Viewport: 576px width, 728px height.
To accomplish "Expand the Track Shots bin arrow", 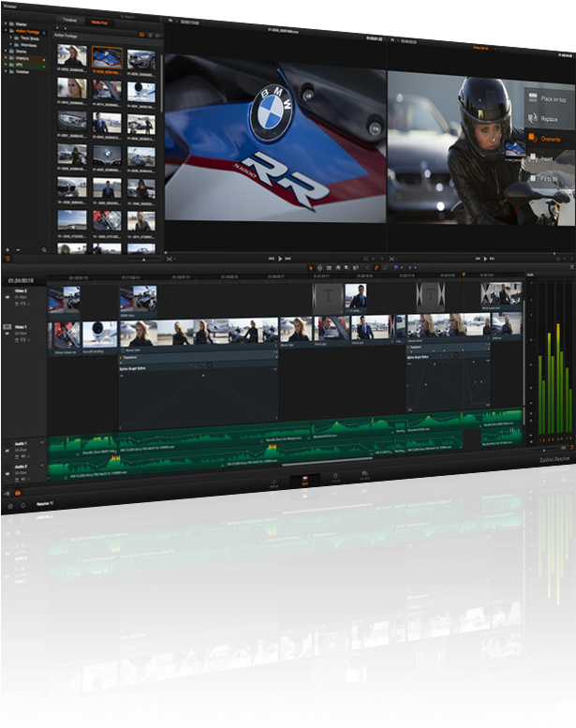I will click(x=10, y=37).
